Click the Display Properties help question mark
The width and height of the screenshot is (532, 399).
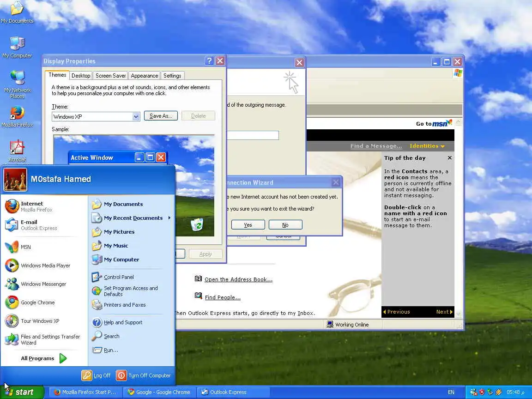209,61
